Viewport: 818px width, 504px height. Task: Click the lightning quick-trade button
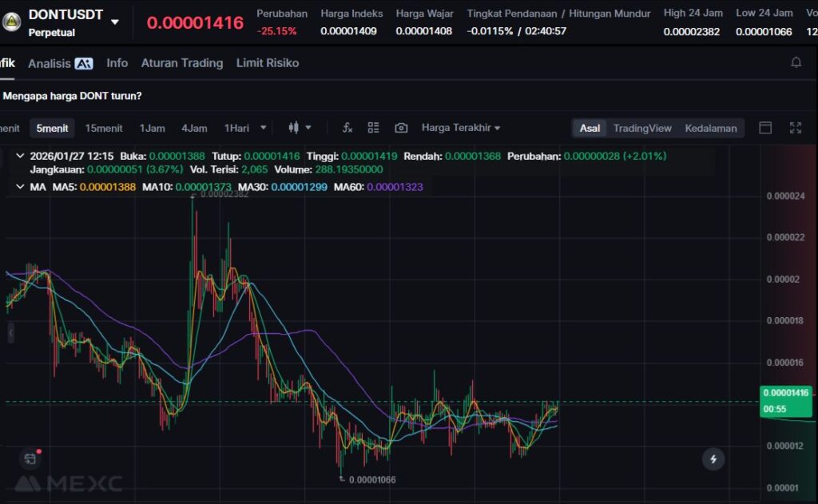(x=713, y=459)
